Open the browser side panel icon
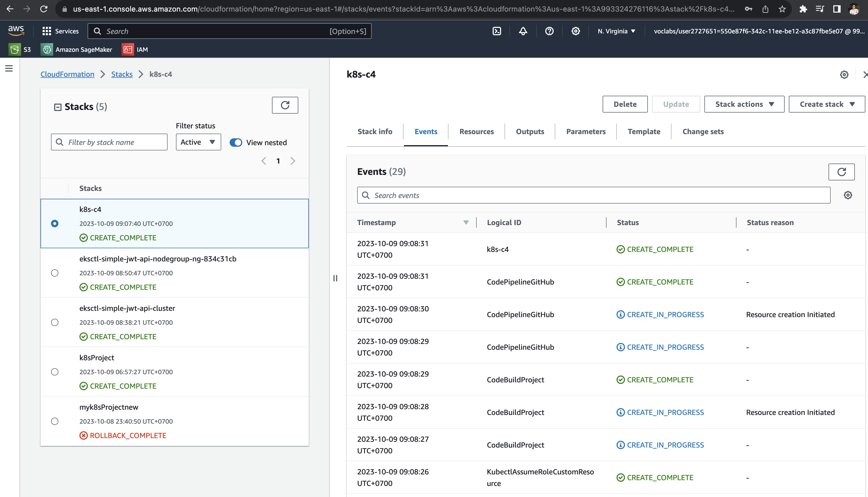 click(837, 9)
